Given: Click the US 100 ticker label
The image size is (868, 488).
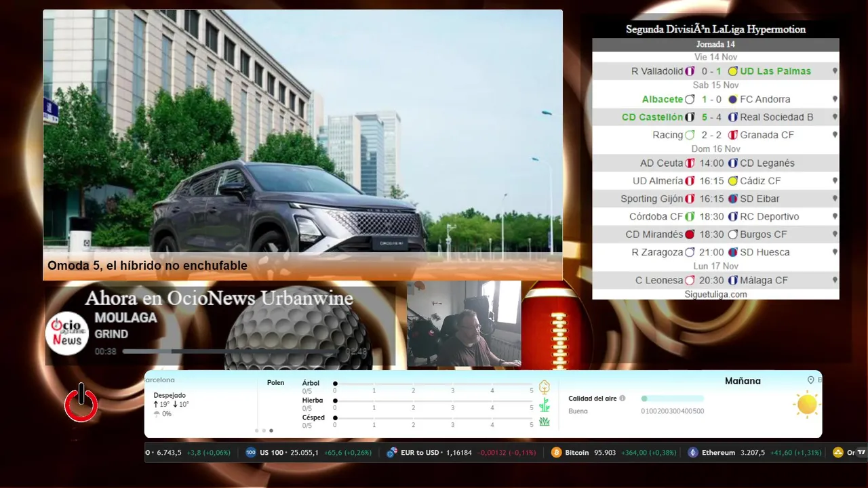Looking at the screenshot, I should 271,453.
